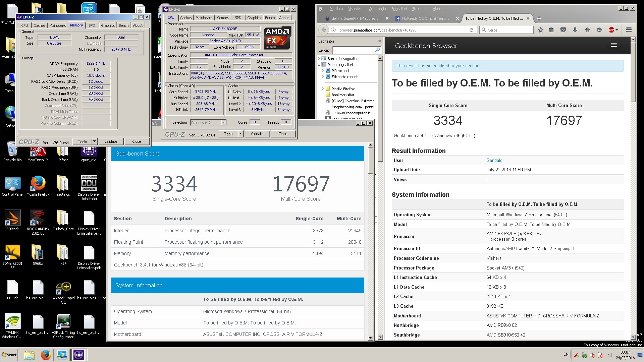Open the Segnalibri menu in Firefox
Image resolution: width=644 pixels, height=362 pixels.
398,9
